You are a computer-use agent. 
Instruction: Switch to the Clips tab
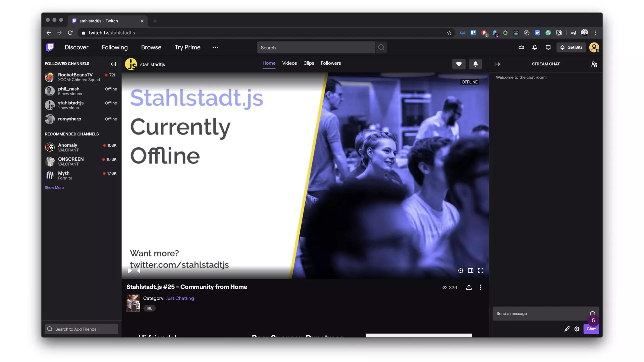tap(308, 63)
